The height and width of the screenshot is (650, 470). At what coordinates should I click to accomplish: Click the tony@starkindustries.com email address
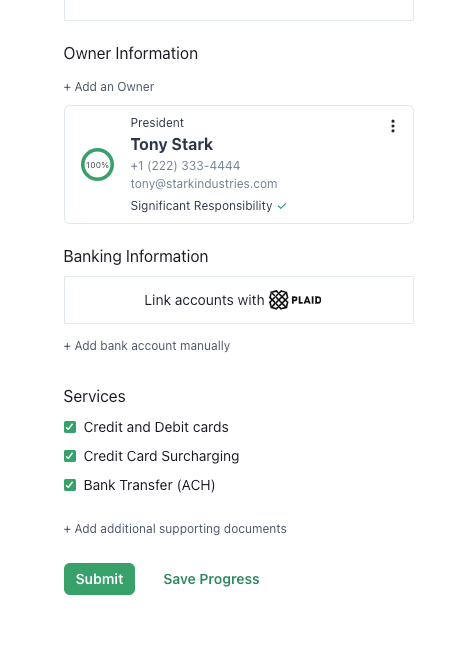point(204,184)
